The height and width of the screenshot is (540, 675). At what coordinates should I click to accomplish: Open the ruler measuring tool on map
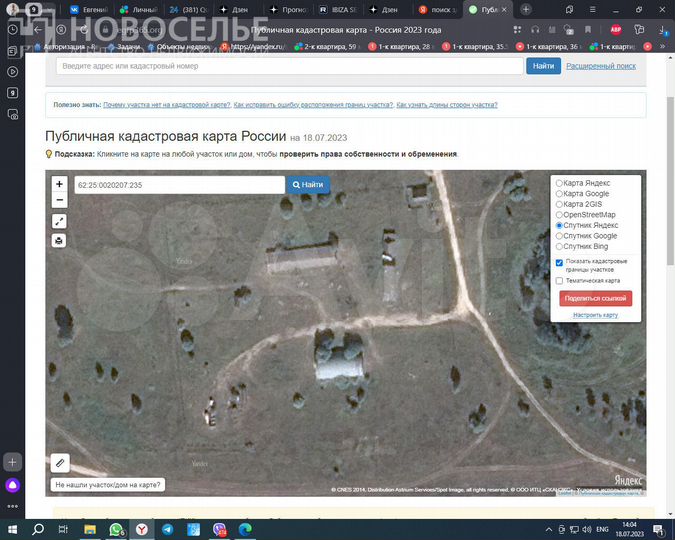click(60, 463)
